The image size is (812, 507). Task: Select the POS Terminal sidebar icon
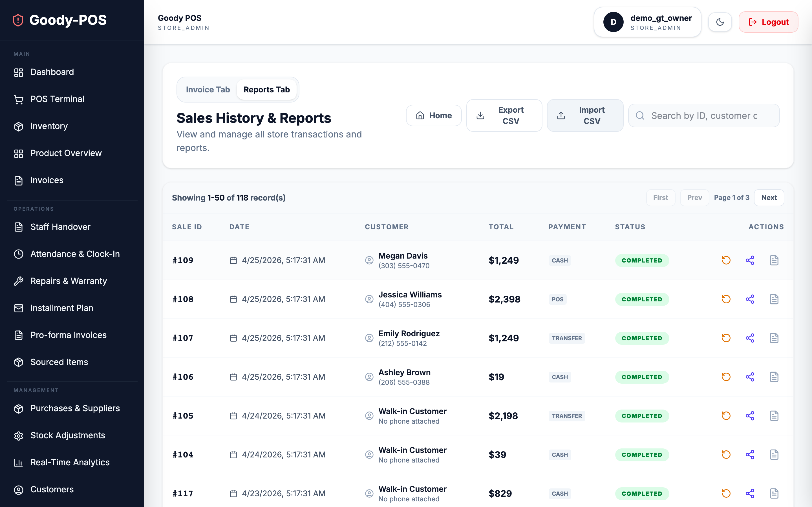(x=18, y=99)
